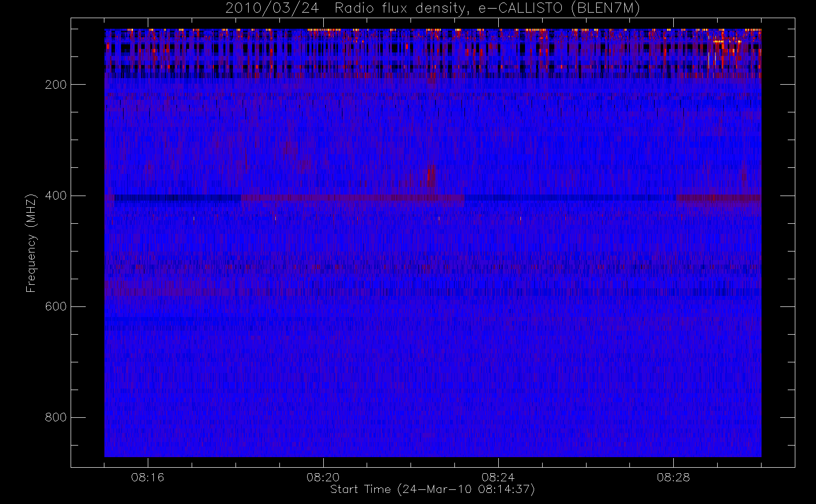Click the plot title '2010/03/24 Radio flux density'
This screenshot has width=816, height=504.
coord(433,9)
